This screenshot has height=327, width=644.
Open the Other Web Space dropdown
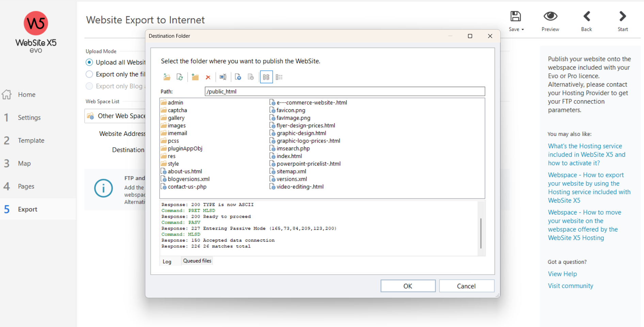(115, 116)
